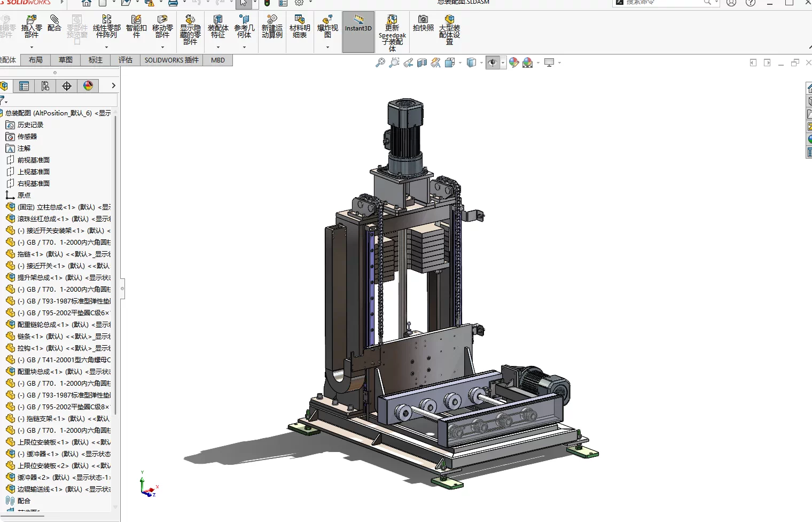Open the DimXpertManager crosshair tab
The image size is (812, 522).
(x=67, y=85)
